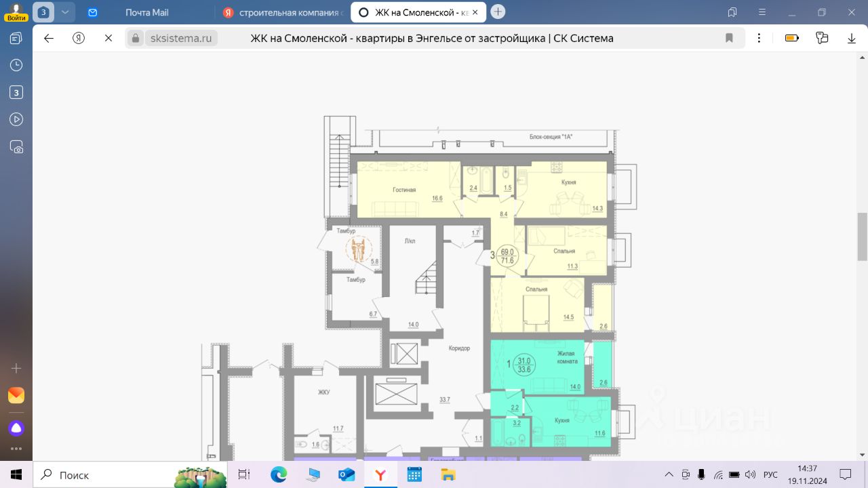Viewport: 868px width, 488px height.
Task: Expand the hidden system tray icons chevron
Action: click(x=669, y=474)
